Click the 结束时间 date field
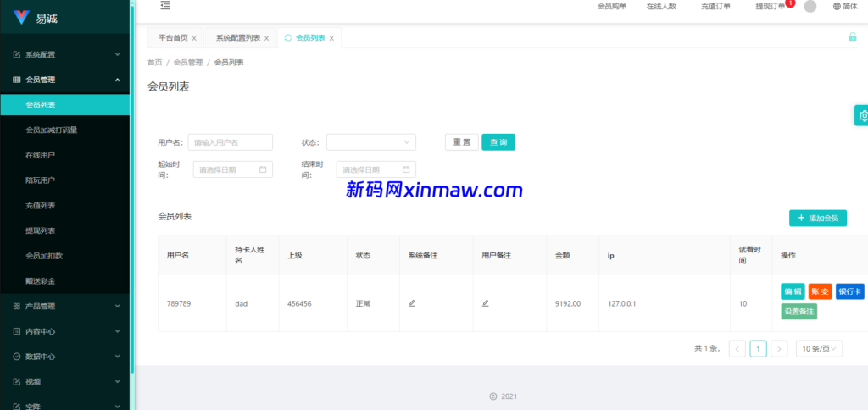 tap(376, 169)
